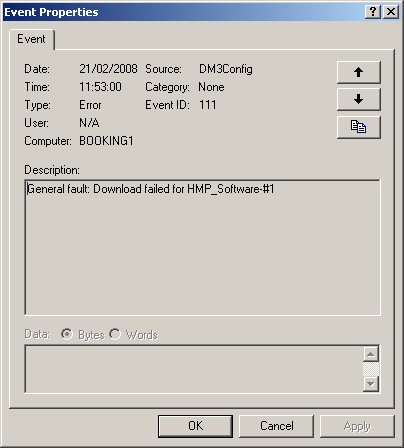Click the Data box scrollbar track
Image resolution: width=404 pixels, height=448 pixels.
(371, 369)
